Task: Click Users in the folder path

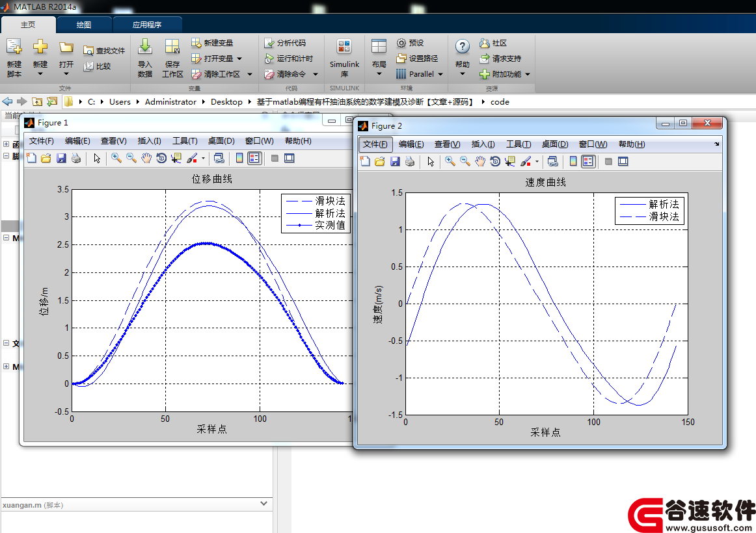Action: (x=120, y=101)
